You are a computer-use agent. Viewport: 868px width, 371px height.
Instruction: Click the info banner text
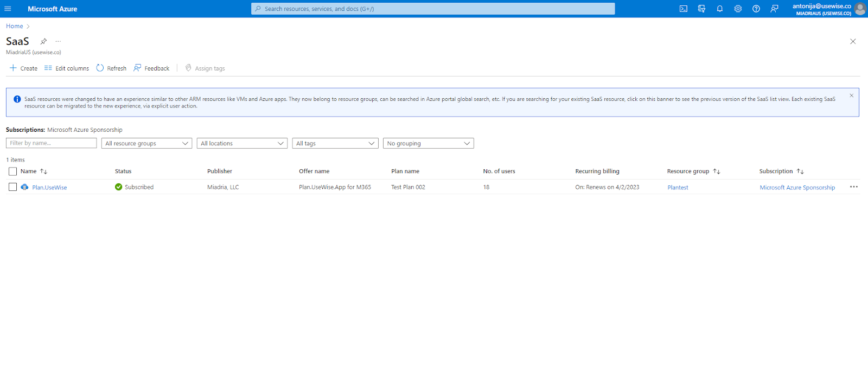[x=430, y=103]
